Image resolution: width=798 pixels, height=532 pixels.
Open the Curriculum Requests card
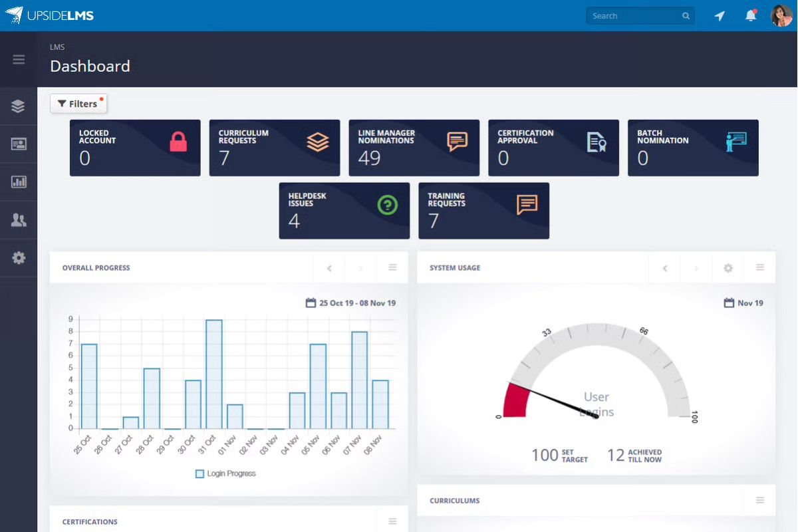coord(275,148)
